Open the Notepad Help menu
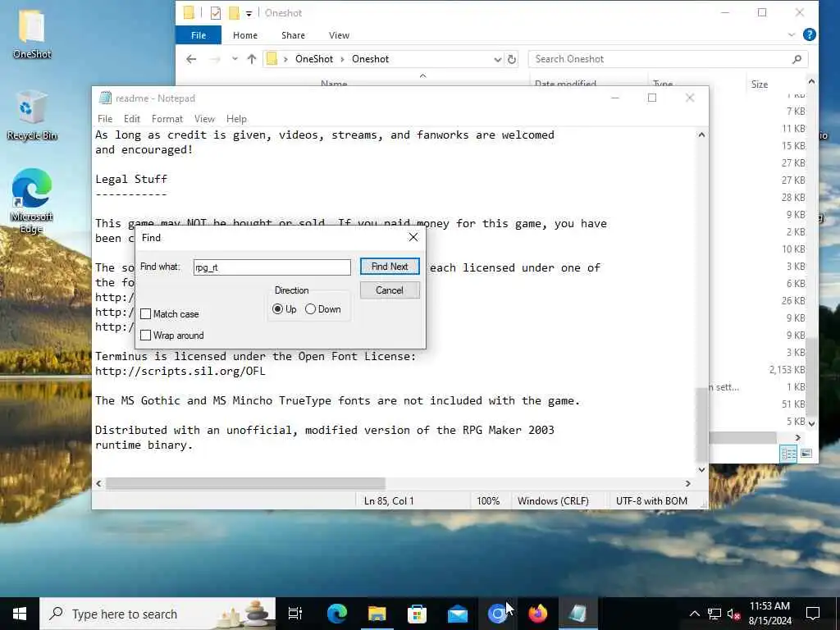Image resolution: width=840 pixels, height=630 pixels. click(x=236, y=119)
